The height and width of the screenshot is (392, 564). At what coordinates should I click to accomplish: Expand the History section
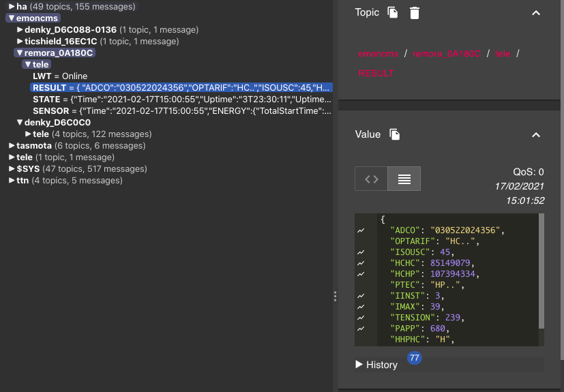(x=376, y=365)
